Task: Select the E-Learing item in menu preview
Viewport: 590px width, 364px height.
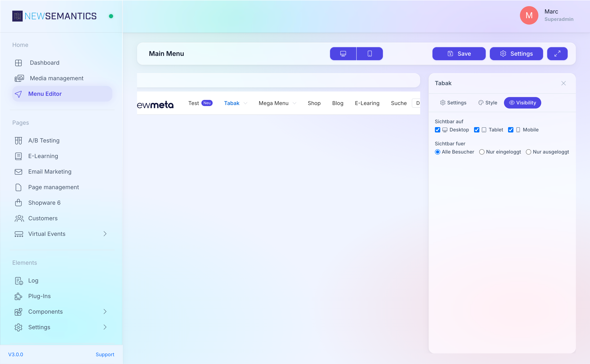Action: point(367,103)
